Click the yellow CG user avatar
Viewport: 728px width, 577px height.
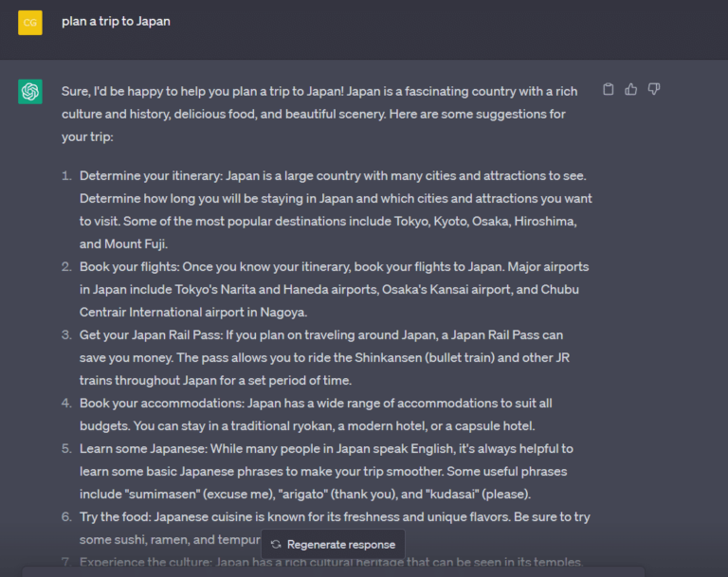[x=30, y=23]
